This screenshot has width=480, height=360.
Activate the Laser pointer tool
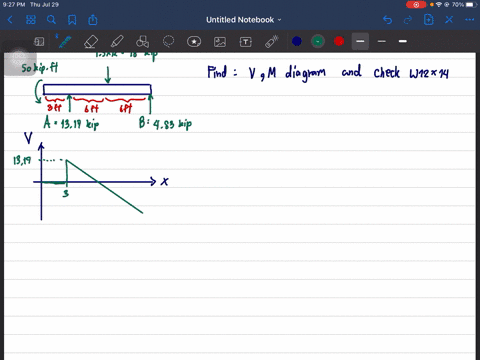coord(272,42)
